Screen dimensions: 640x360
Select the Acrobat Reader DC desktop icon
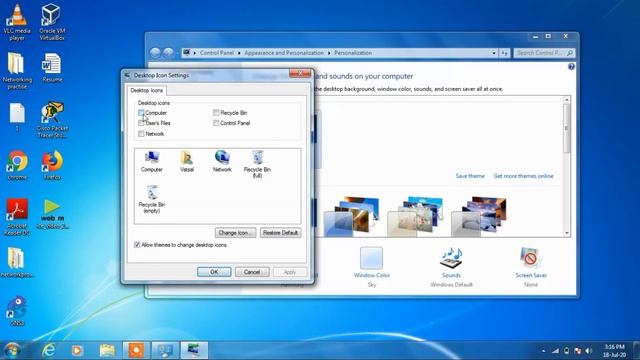click(x=17, y=217)
